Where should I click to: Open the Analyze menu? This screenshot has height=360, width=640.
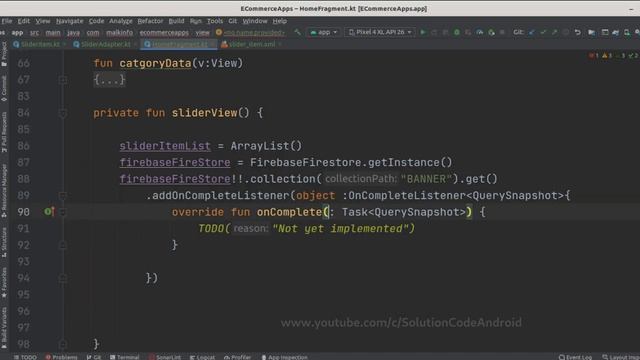[120, 21]
